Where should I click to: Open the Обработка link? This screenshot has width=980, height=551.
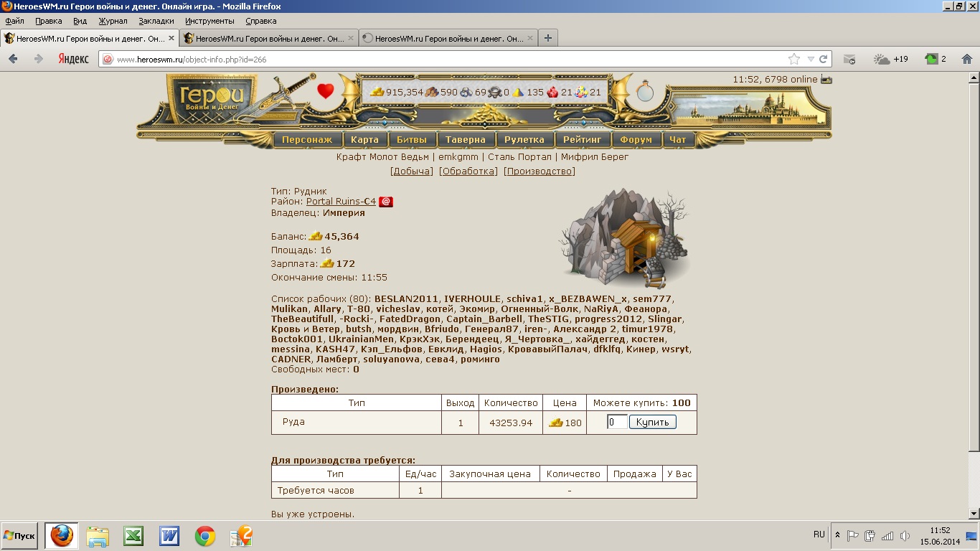[468, 171]
